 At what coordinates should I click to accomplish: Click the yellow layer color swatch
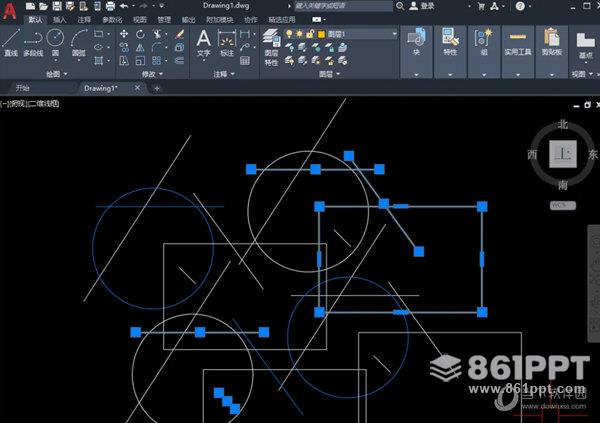pyautogui.click(x=321, y=34)
